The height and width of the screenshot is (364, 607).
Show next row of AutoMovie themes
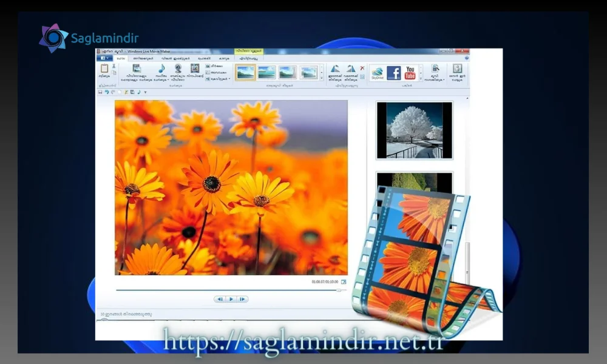point(321,72)
